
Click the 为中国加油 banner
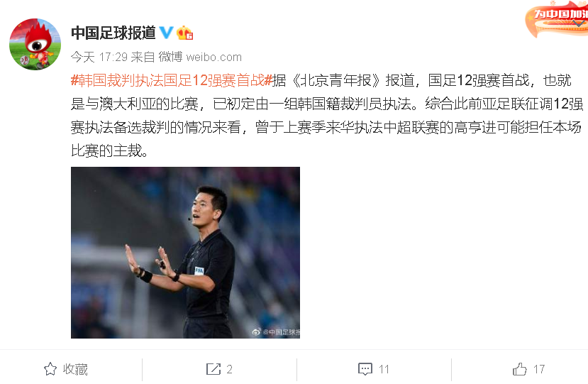(x=557, y=18)
